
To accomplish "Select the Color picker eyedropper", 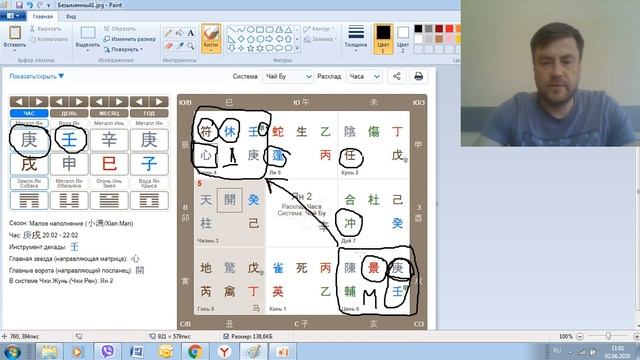I will point(180,46).
